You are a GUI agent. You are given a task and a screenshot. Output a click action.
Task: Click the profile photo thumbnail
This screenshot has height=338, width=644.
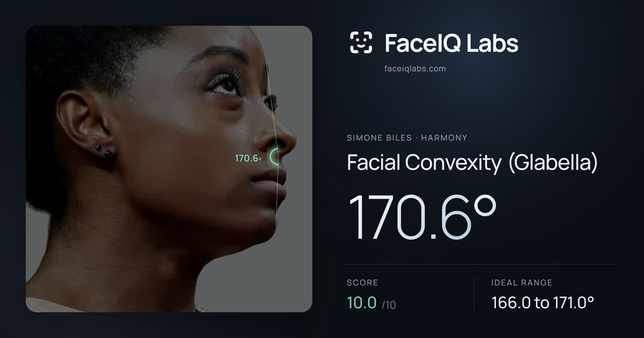[x=169, y=169]
